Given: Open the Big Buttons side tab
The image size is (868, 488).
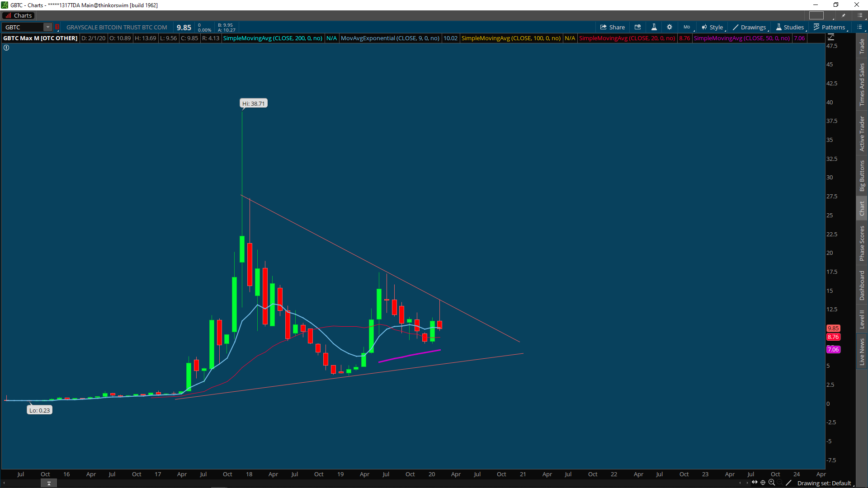Looking at the screenshot, I should (x=862, y=175).
